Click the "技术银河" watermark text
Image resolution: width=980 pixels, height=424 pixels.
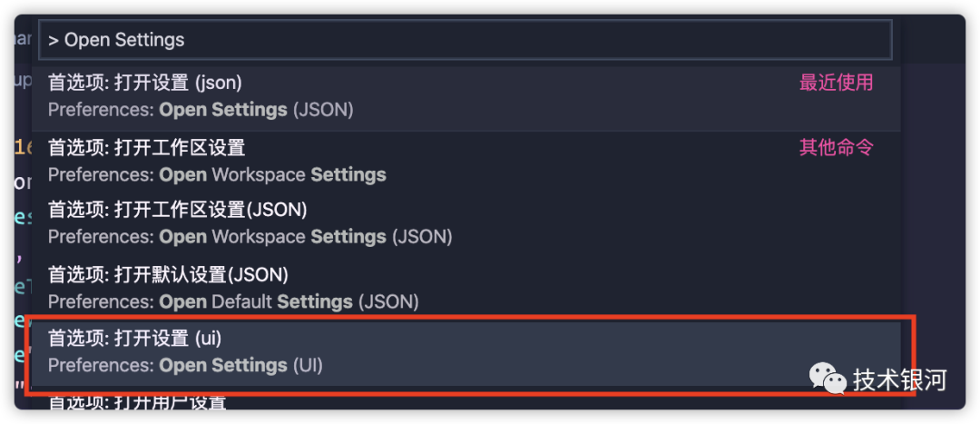click(899, 380)
